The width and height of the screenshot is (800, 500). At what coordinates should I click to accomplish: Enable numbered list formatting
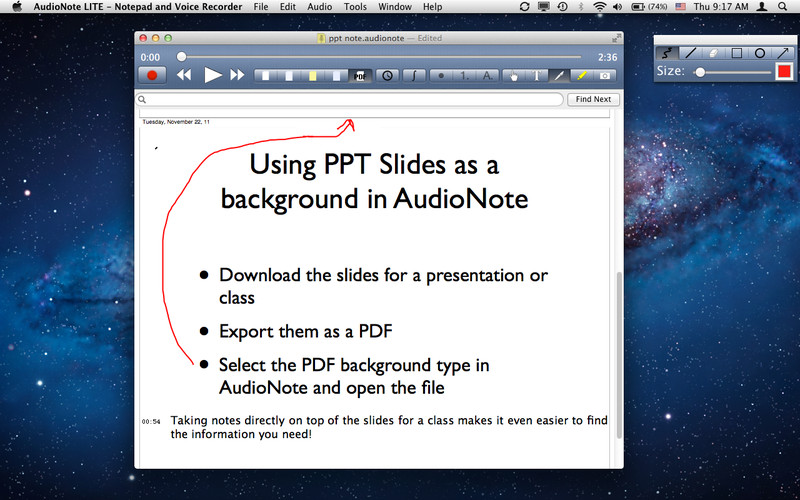click(464, 76)
